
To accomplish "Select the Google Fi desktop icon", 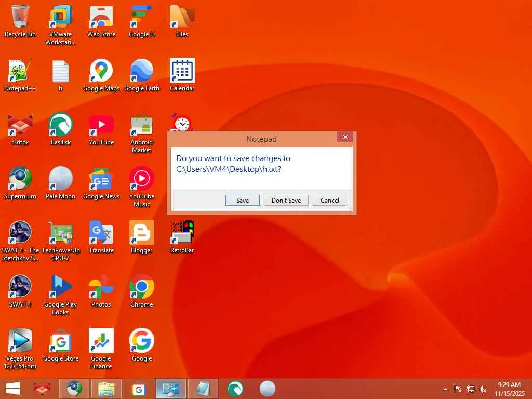I will 142,21.
